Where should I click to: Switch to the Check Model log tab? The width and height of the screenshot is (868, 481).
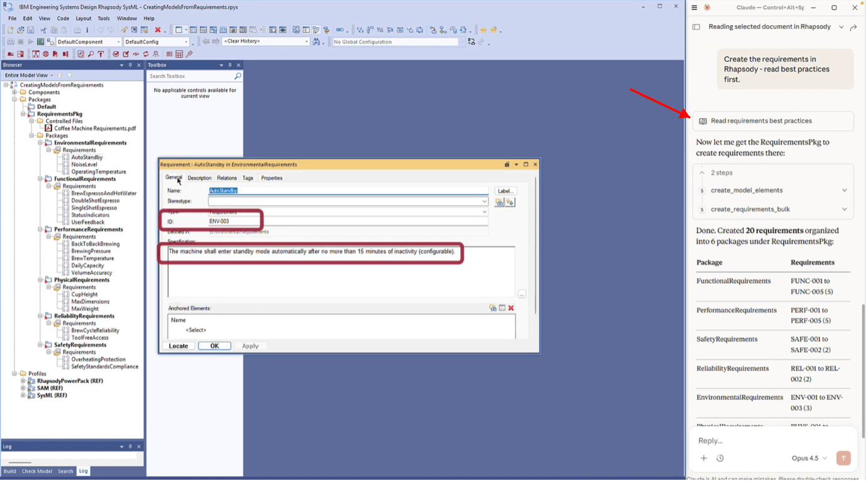click(x=37, y=471)
